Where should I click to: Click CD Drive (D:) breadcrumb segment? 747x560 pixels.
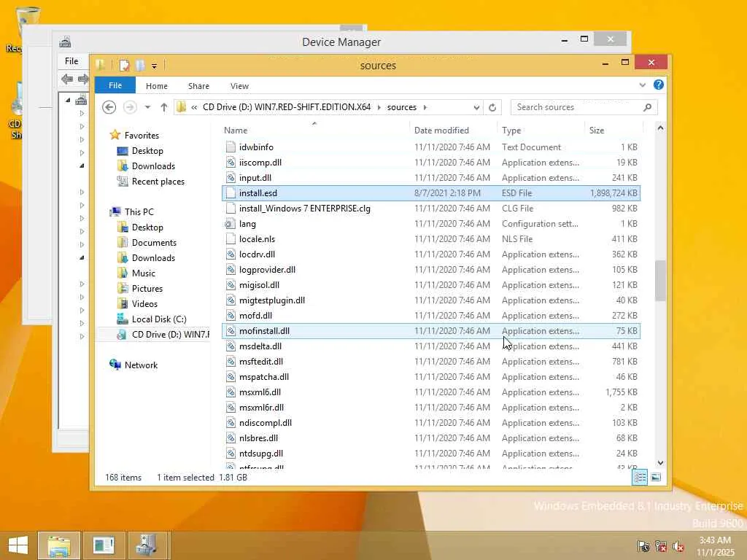pyautogui.click(x=286, y=107)
